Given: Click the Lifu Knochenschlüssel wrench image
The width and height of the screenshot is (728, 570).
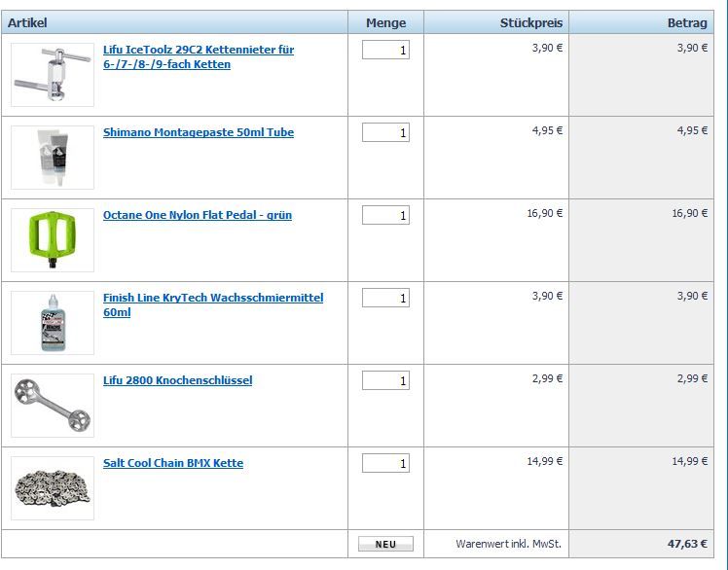Looking at the screenshot, I should click(x=53, y=406).
